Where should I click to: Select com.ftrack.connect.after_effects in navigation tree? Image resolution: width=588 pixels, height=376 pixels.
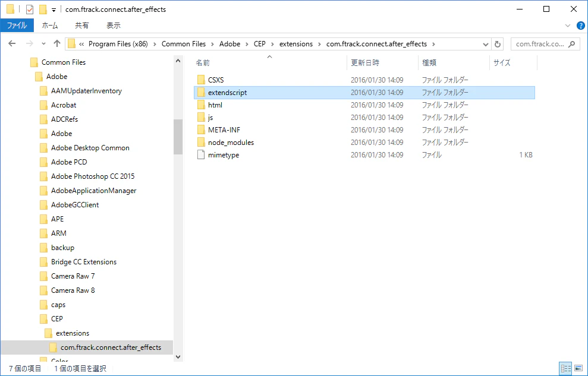111,347
